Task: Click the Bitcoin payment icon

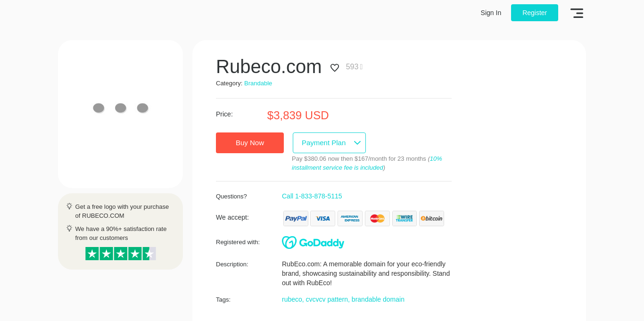Action: [x=431, y=218]
